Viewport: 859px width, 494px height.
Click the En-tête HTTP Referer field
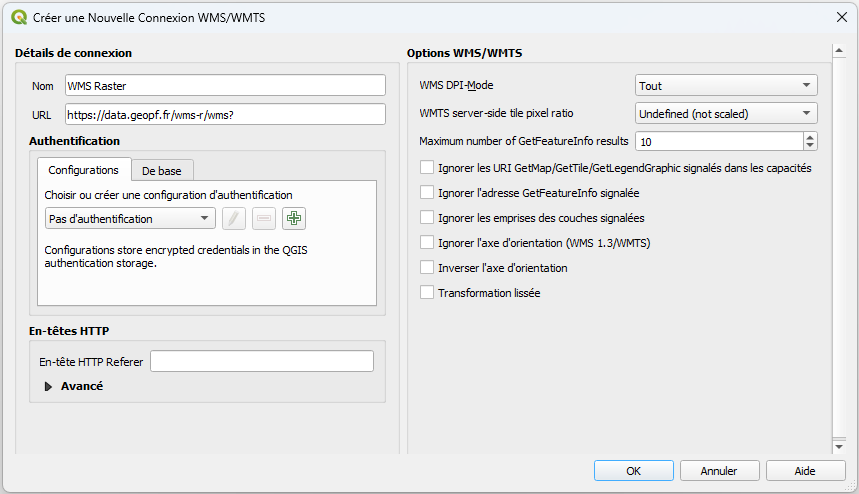262,361
